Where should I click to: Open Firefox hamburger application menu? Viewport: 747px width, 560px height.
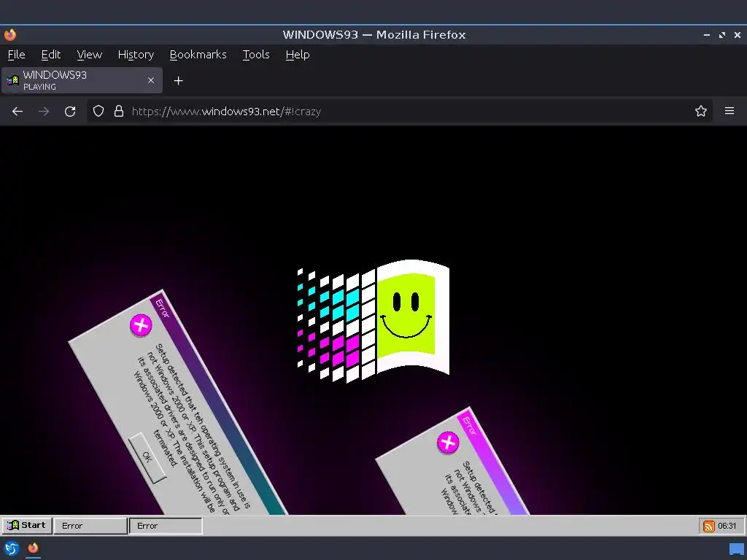(729, 111)
